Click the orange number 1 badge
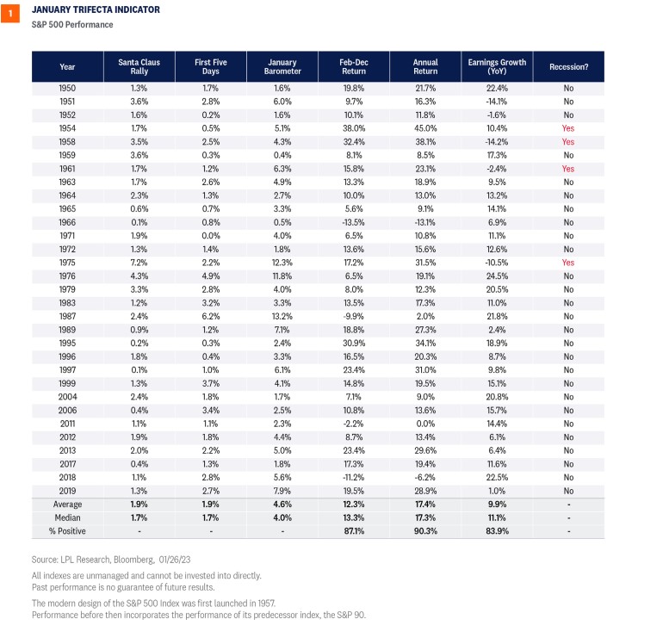669x644 pixels. pos(10,14)
